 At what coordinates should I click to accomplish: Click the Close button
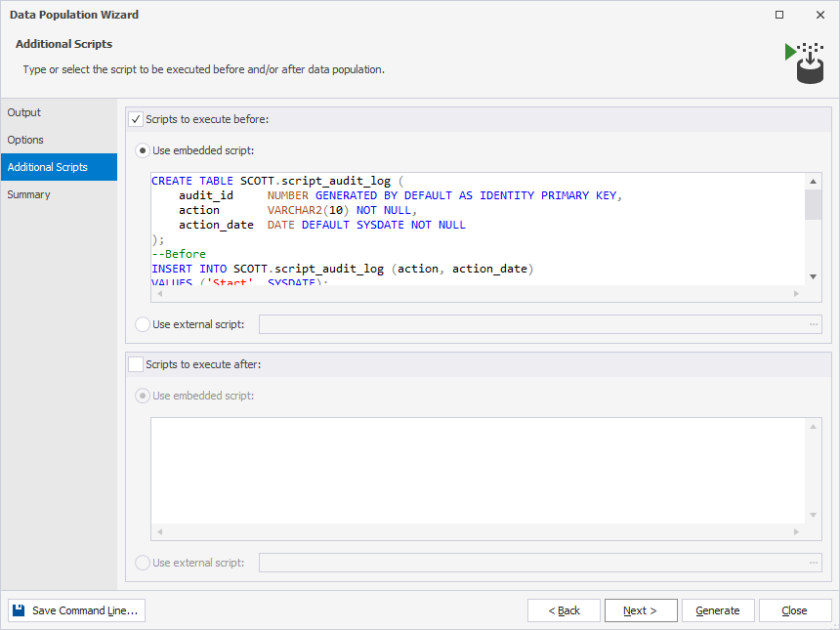[x=794, y=610]
